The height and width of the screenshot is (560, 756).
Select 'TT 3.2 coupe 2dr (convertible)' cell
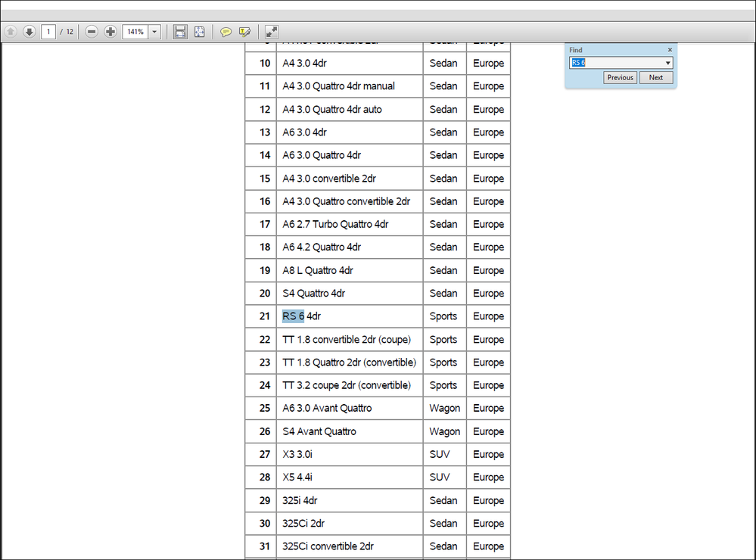tap(350, 385)
